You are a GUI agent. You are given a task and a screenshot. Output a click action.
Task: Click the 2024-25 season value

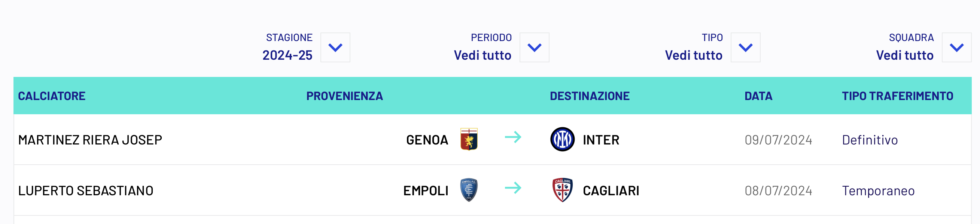287,55
